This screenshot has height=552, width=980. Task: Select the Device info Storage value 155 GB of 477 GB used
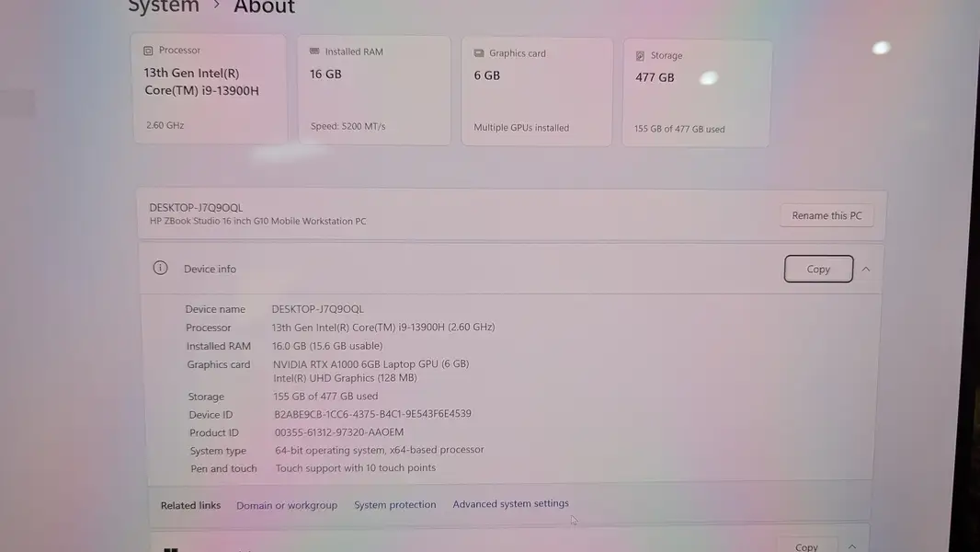[325, 397]
